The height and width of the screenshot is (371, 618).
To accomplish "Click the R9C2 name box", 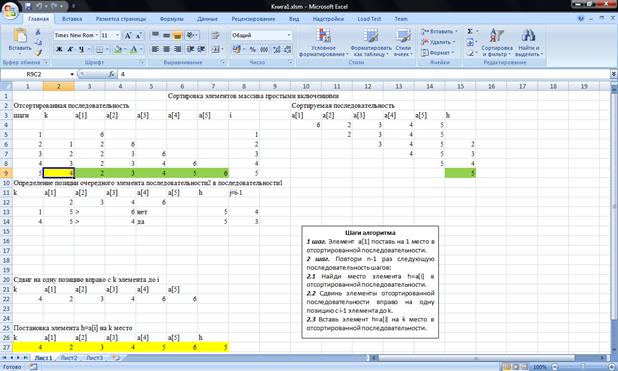I will (34, 74).
